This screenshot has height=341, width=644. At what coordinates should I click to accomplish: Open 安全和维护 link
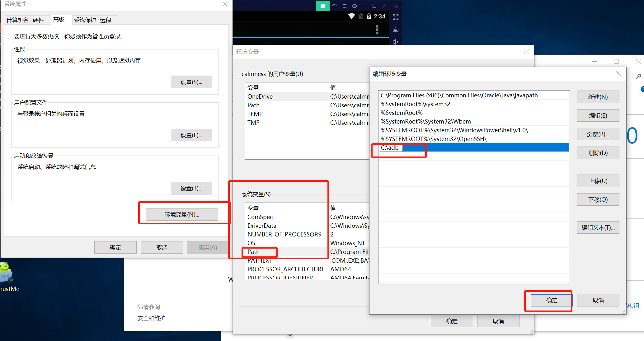[152, 318]
